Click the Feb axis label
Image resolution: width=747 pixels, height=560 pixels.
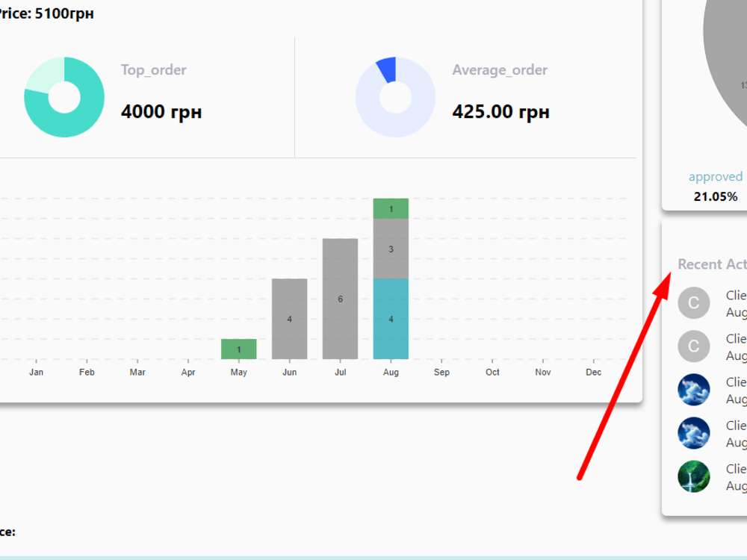87,373
